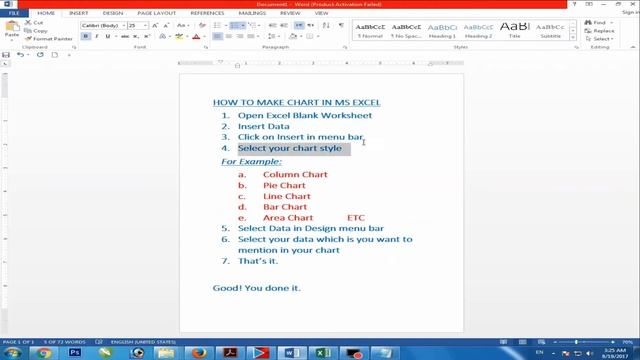Toggle paragraph marks display

341,25
